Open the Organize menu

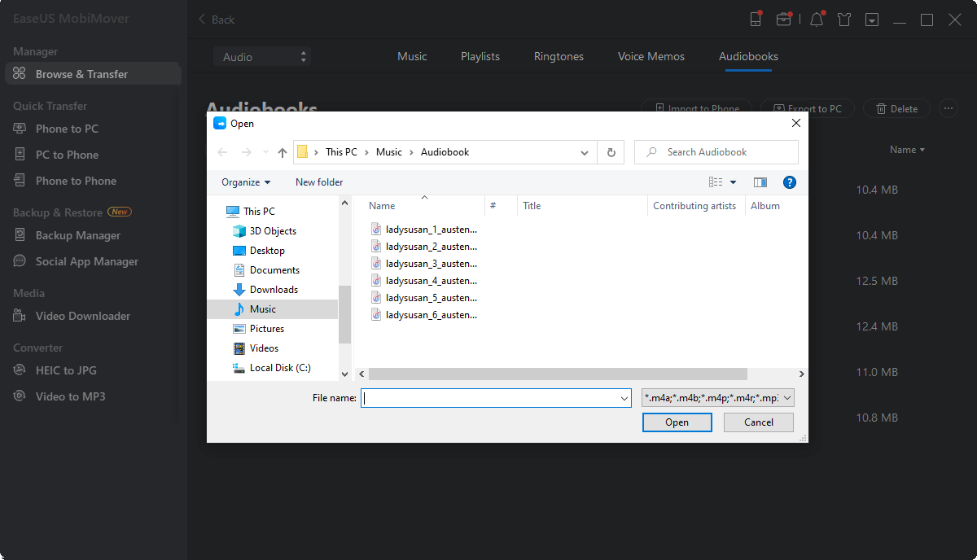[x=246, y=182]
